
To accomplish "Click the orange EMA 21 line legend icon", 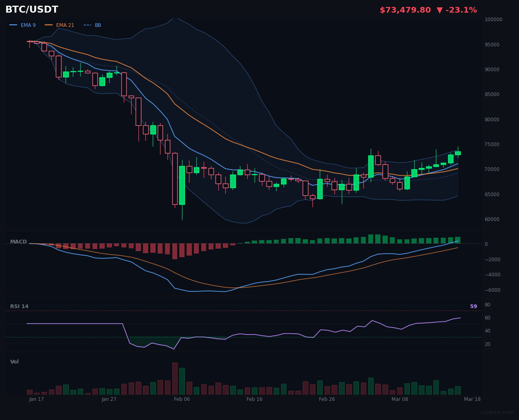I will coord(48,25).
